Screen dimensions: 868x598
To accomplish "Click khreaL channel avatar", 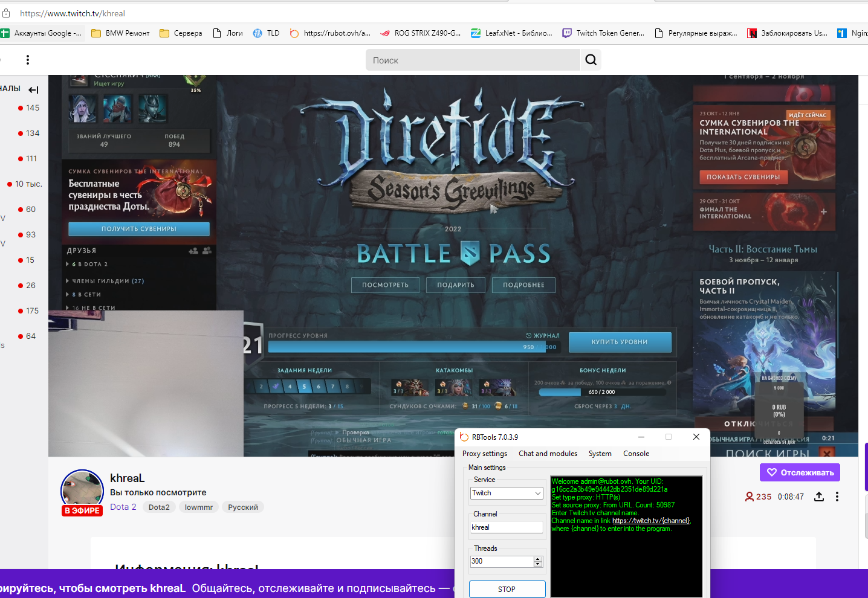I will click(82, 489).
